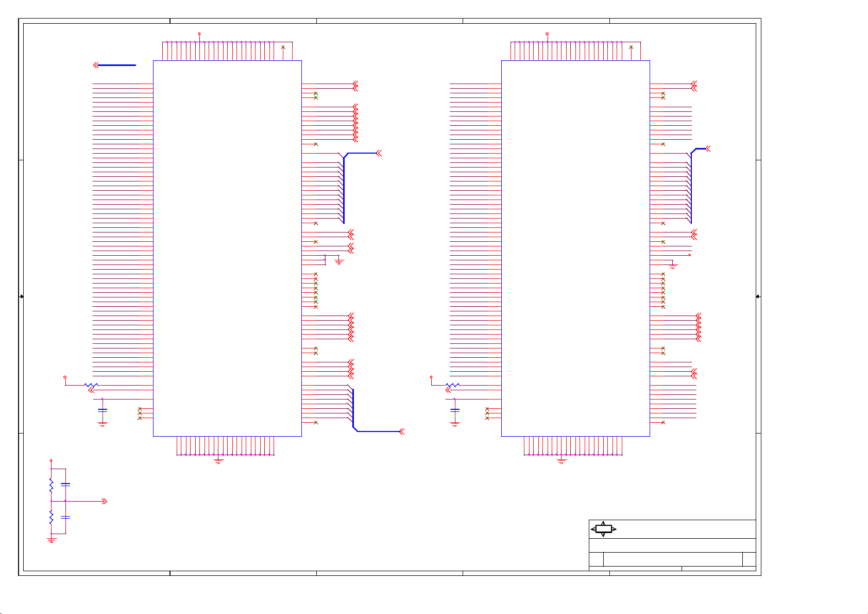Screen dimensions: 868x614
Task: Select the left IC's upper blue bus
Action: pos(344,188)
